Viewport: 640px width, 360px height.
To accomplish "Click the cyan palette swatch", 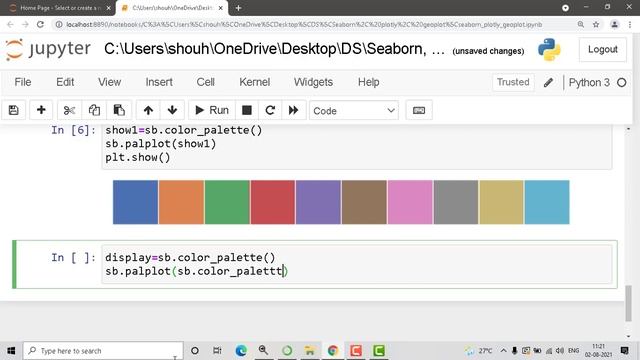I will click(x=547, y=202).
